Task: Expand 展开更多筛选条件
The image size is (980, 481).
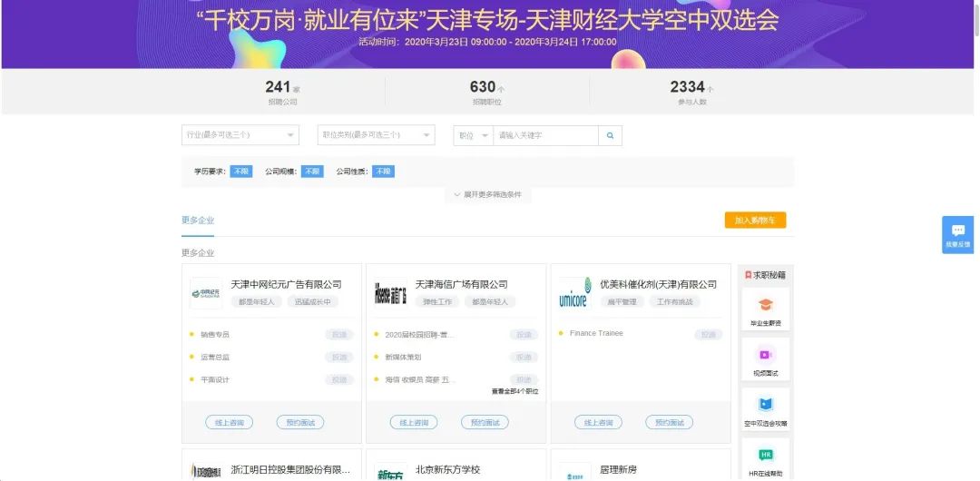Action: (487, 194)
